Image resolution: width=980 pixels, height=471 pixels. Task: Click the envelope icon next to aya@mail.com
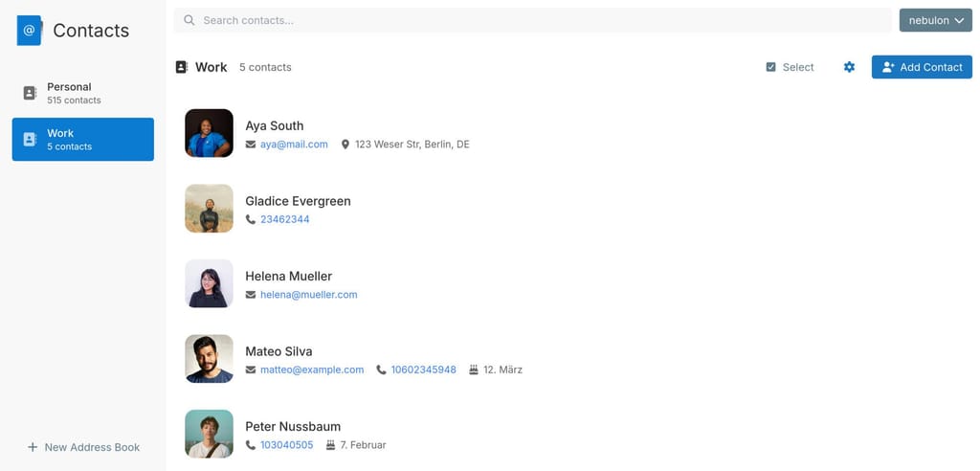[x=251, y=145]
